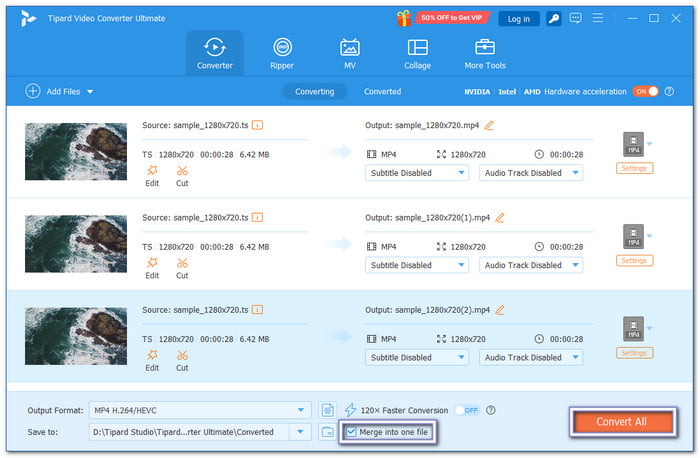Screen dimensions: 700x458
Task: Open Output Format MP4 H.264/HEVC dropdown
Action: tap(200, 410)
